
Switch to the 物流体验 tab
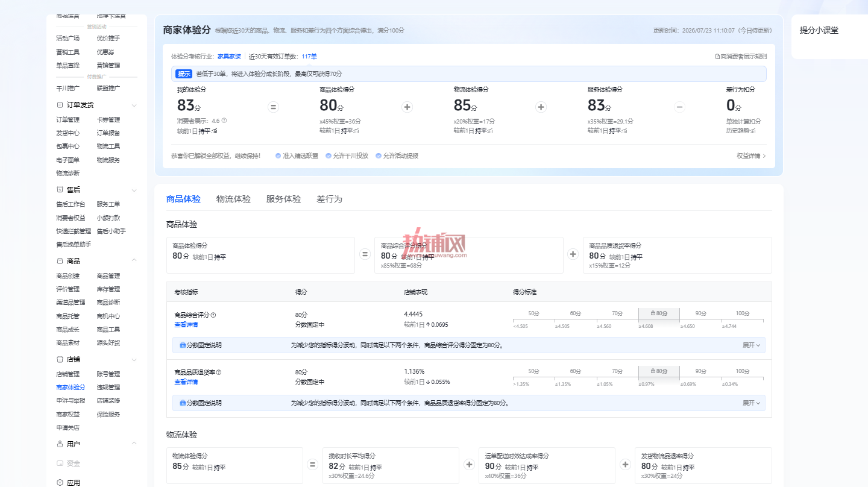tap(233, 199)
